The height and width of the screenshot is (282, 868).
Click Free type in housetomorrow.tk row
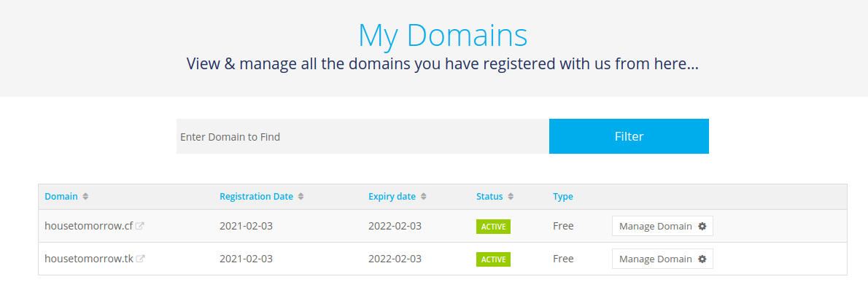click(x=563, y=259)
